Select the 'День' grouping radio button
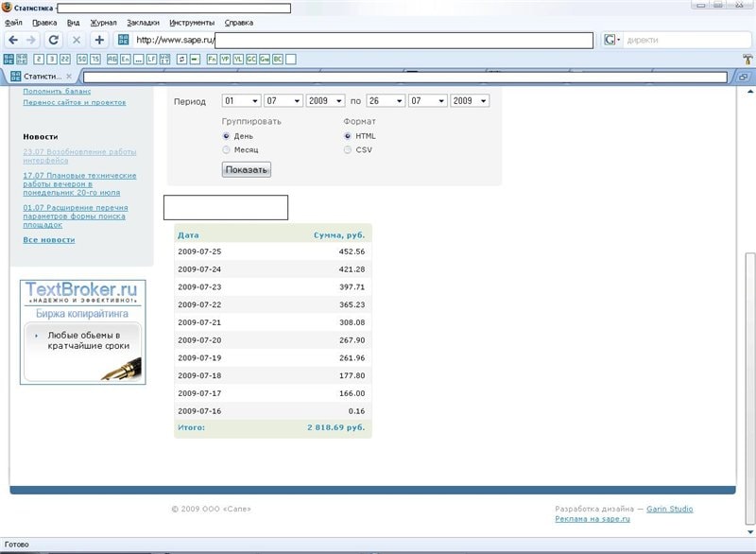The image size is (756, 554). click(226, 136)
